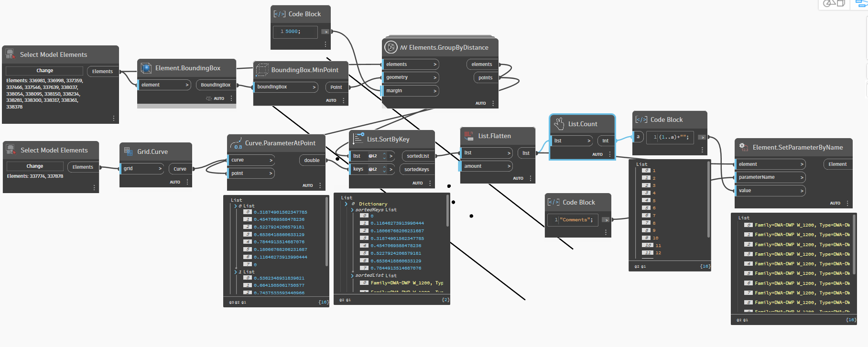Open the three-dot options on Elements.GroupByDistance

point(493,103)
